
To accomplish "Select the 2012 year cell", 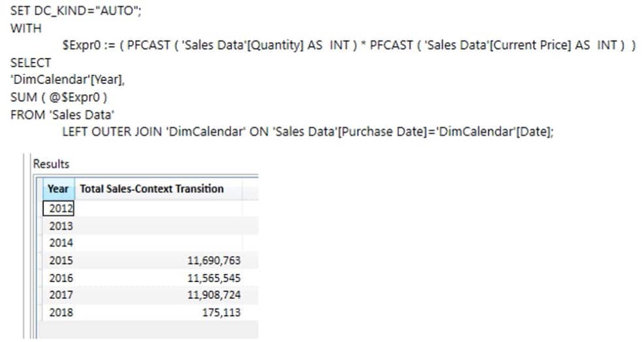I will click(58, 209).
